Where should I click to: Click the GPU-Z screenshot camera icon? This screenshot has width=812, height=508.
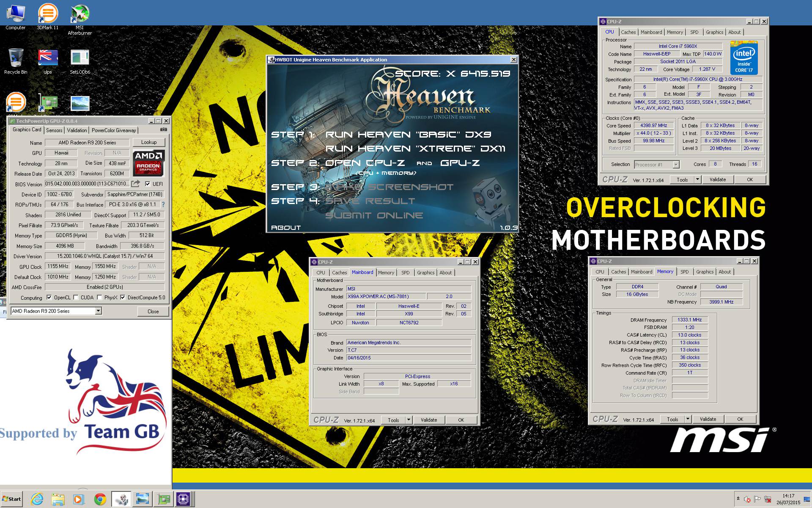click(x=164, y=130)
